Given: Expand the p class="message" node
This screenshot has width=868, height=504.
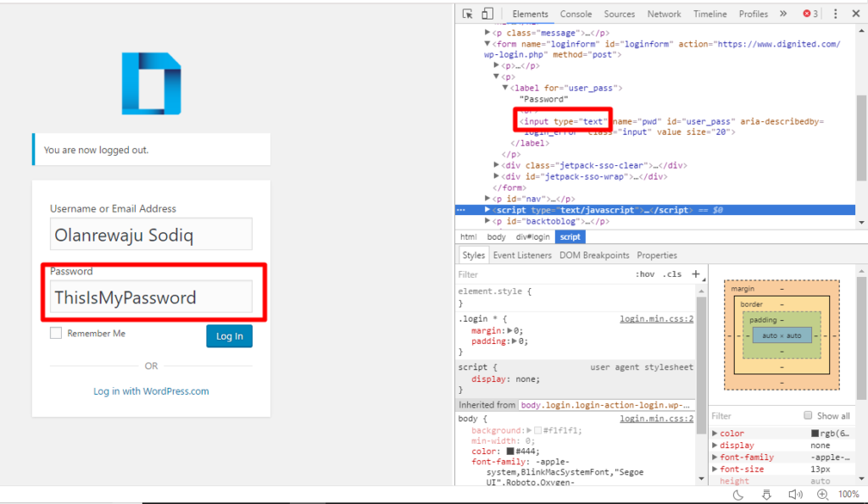Looking at the screenshot, I should (487, 33).
